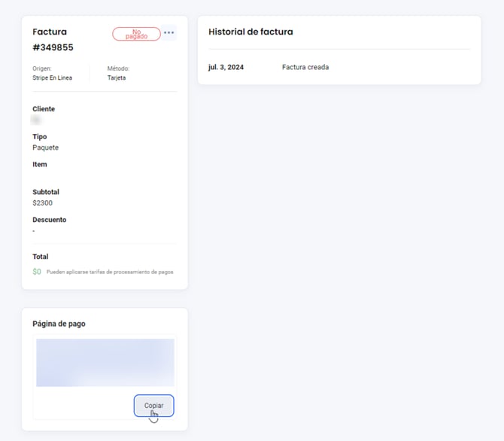Click the 'Item' label
504x441 pixels.
pos(40,164)
